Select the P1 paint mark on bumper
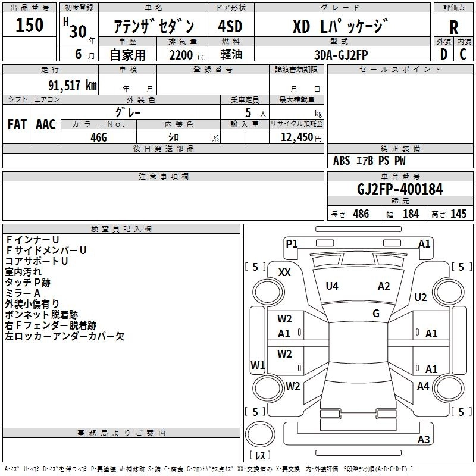 (x=292, y=243)
